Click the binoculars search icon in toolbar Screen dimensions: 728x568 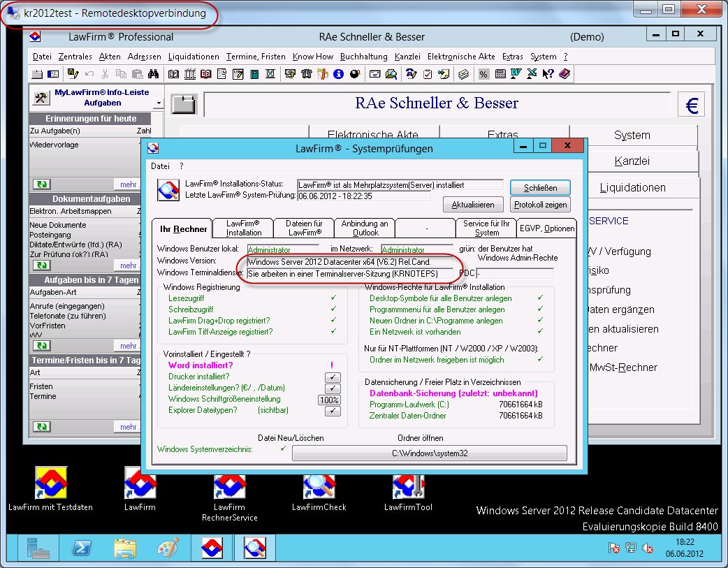[x=154, y=73]
